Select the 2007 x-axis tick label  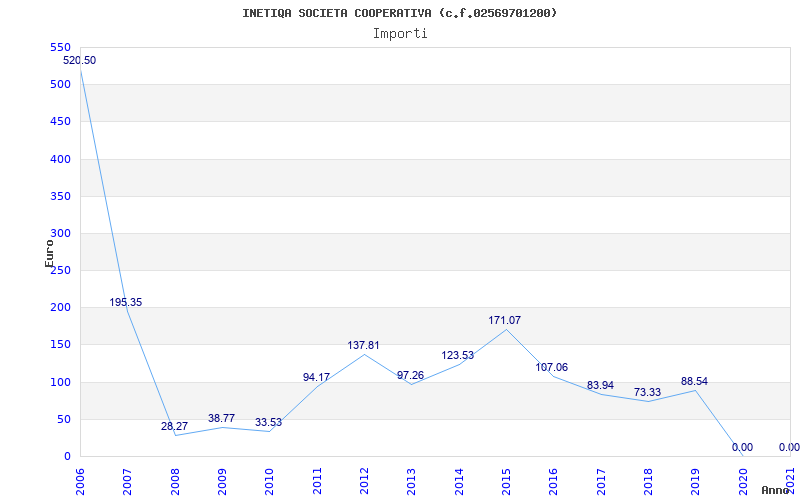tap(128, 482)
